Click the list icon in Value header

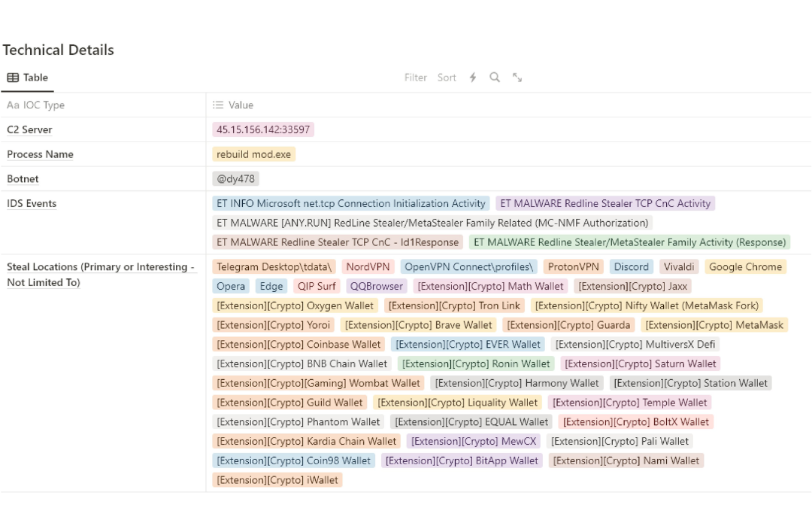click(x=218, y=105)
